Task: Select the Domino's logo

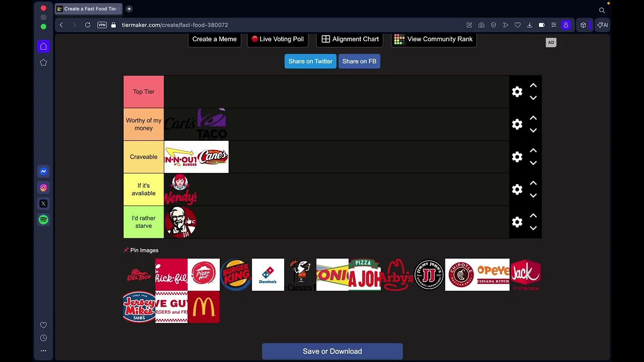Action: tap(268, 275)
